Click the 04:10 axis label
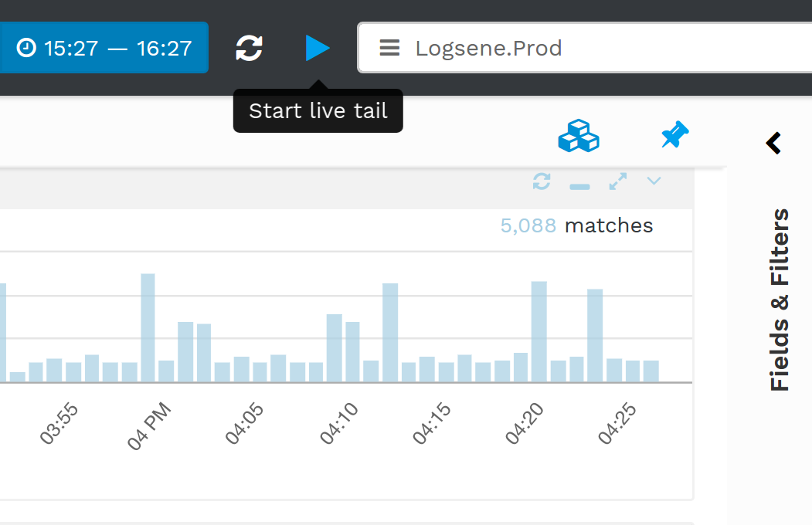This screenshot has height=525, width=812. [338, 423]
